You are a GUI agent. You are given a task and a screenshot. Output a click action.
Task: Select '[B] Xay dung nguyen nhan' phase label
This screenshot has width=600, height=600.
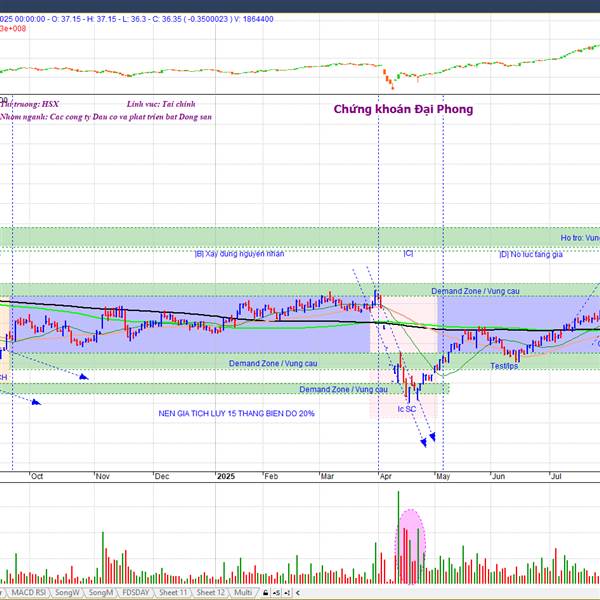[240, 254]
